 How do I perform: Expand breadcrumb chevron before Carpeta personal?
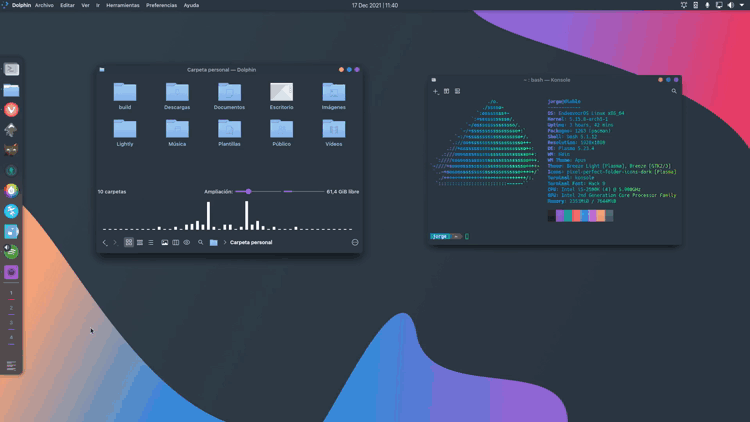point(224,242)
